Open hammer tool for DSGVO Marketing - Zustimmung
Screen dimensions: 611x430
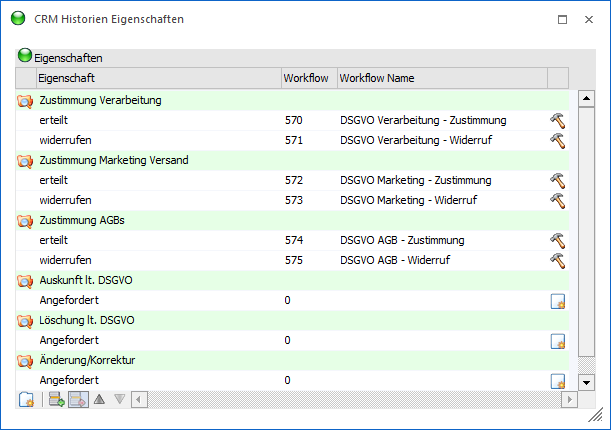click(x=557, y=180)
